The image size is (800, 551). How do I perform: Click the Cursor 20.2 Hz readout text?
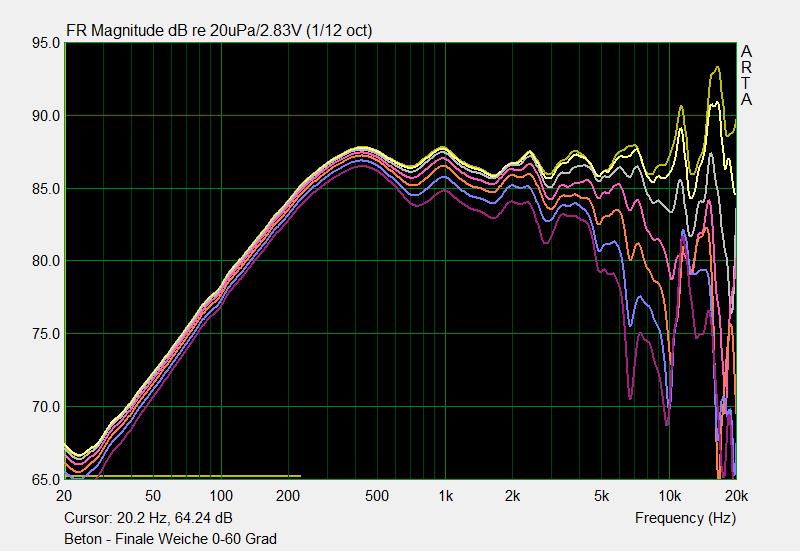pos(148,518)
